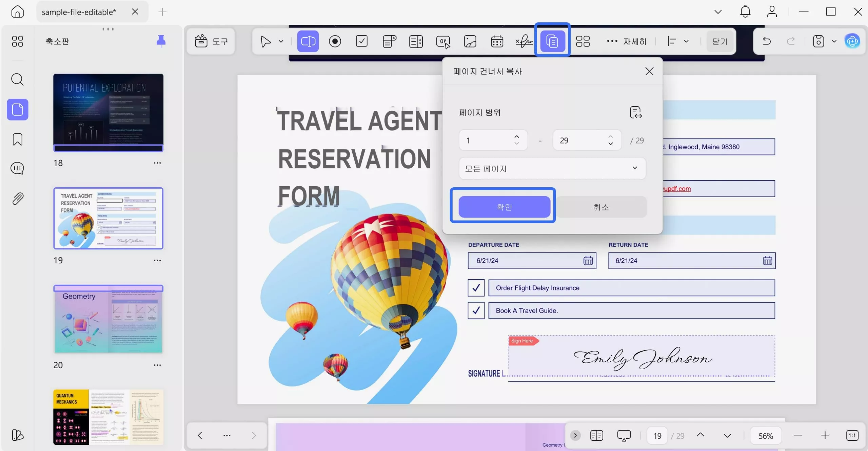Confirm with the 확인 button
Screen dimensions: 868x451
click(x=504, y=207)
